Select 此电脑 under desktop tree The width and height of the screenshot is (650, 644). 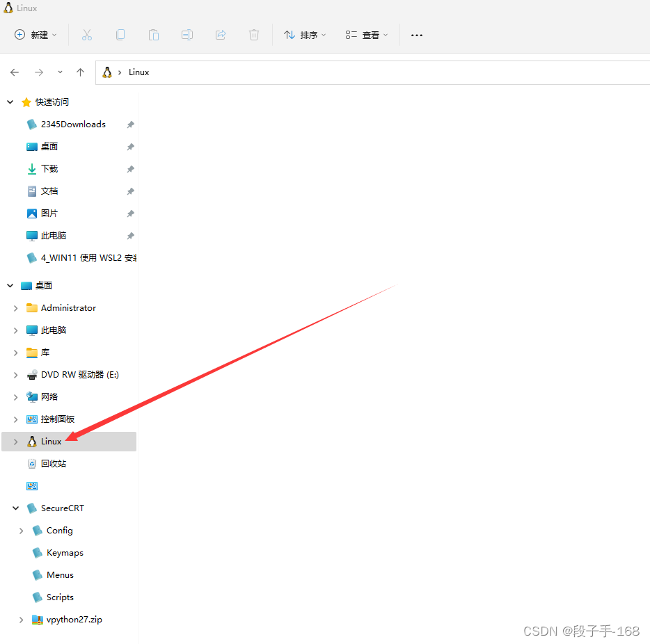[x=54, y=330]
